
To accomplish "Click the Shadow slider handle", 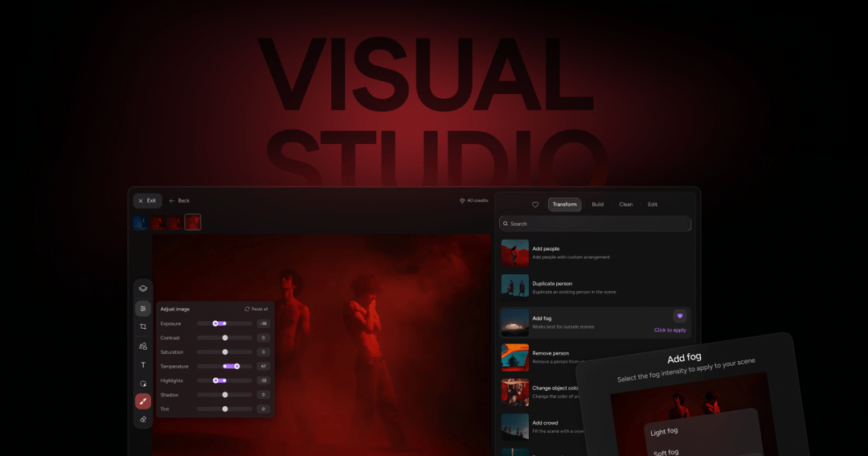I will coord(225,395).
